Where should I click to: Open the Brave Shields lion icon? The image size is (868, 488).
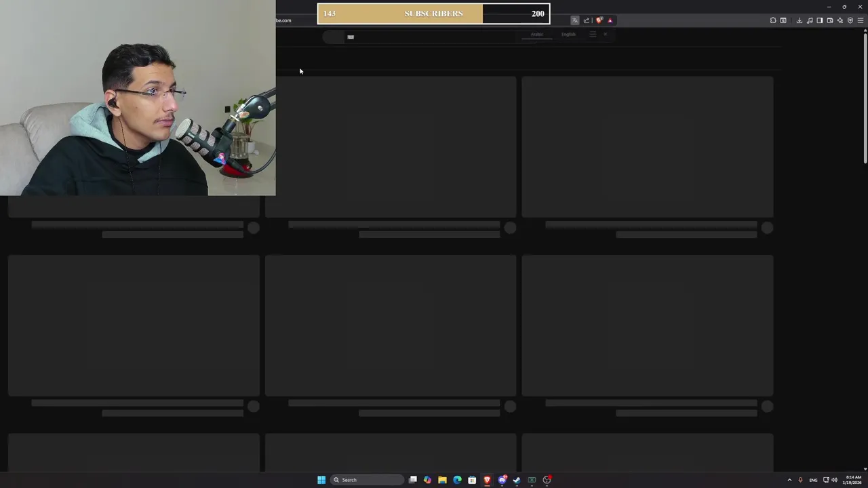599,20
